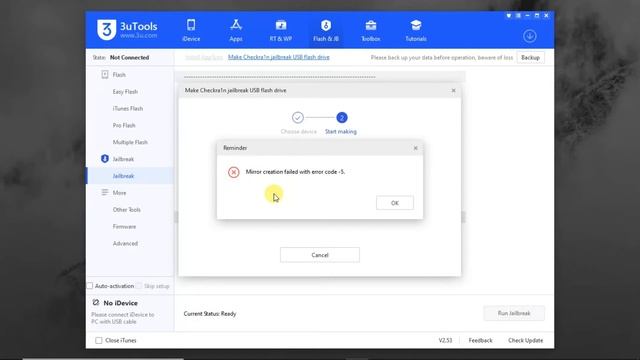Image resolution: width=640 pixels, height=360 pixels.
Task: Open Make Checkra1n jailbreak USB flash drive link
Action: pyautogui.click(x=279, y=57)
